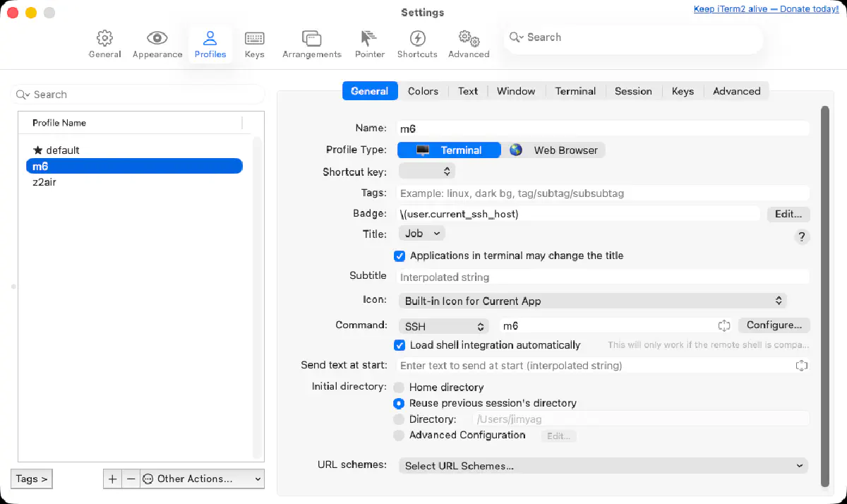Click the help question mark beside Title

pyautogui.click(x=802, y=236)
